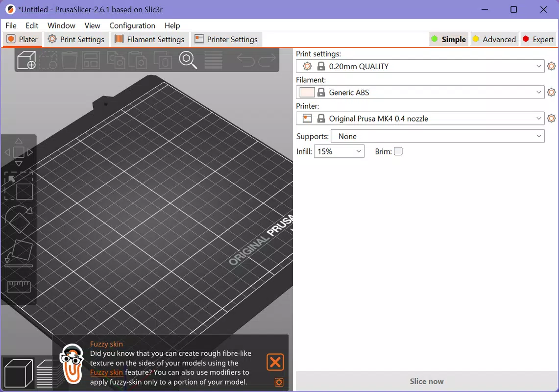Click the Paste icon in plater toolbar
Screen dimensions: 559x392
coord(138,60)
